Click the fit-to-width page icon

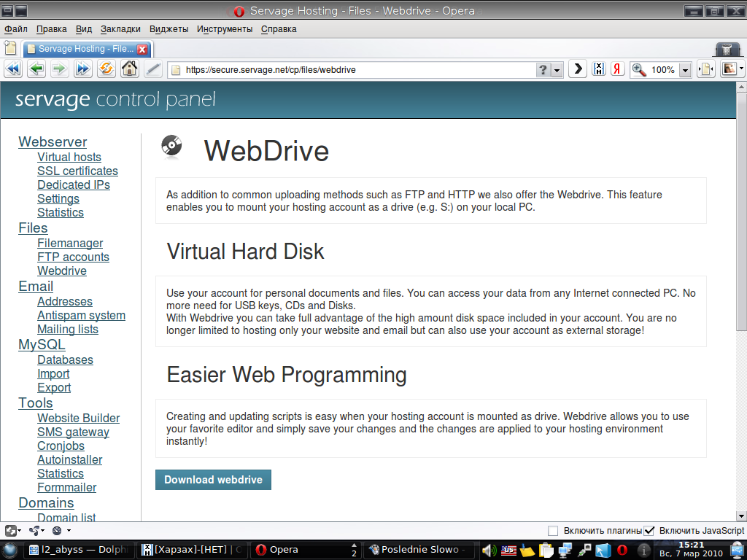click(x=705, y=69)
